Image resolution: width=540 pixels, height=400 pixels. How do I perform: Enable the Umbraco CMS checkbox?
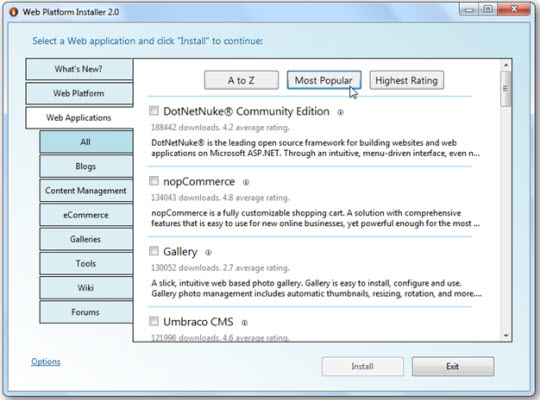(154, 321)
